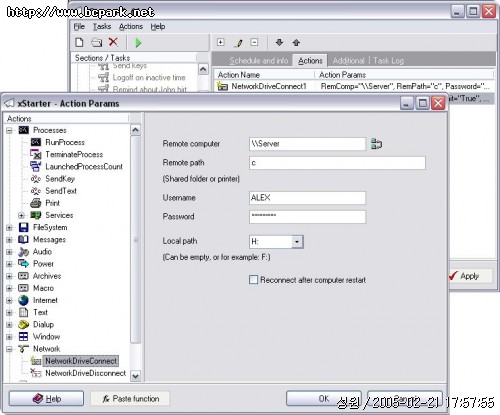Click Apply button in main window
The height and width of the screenshot is (415, 500).
point(470,276)
